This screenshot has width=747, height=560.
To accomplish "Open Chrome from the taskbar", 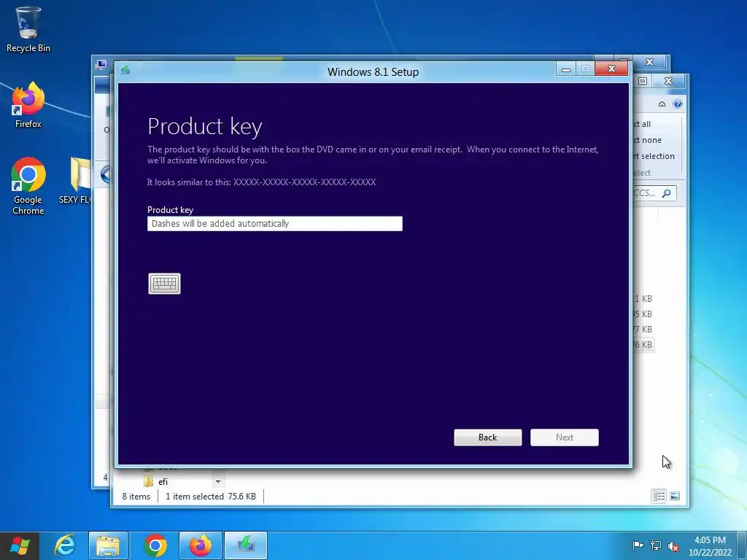I will [x=155, y=545].
